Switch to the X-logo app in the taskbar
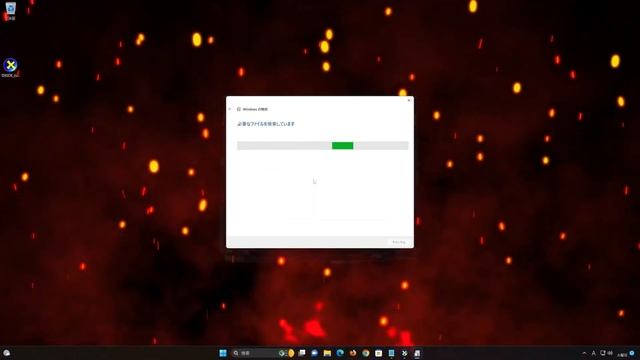Viewport: 640px width, 360px height. [404, 353]
